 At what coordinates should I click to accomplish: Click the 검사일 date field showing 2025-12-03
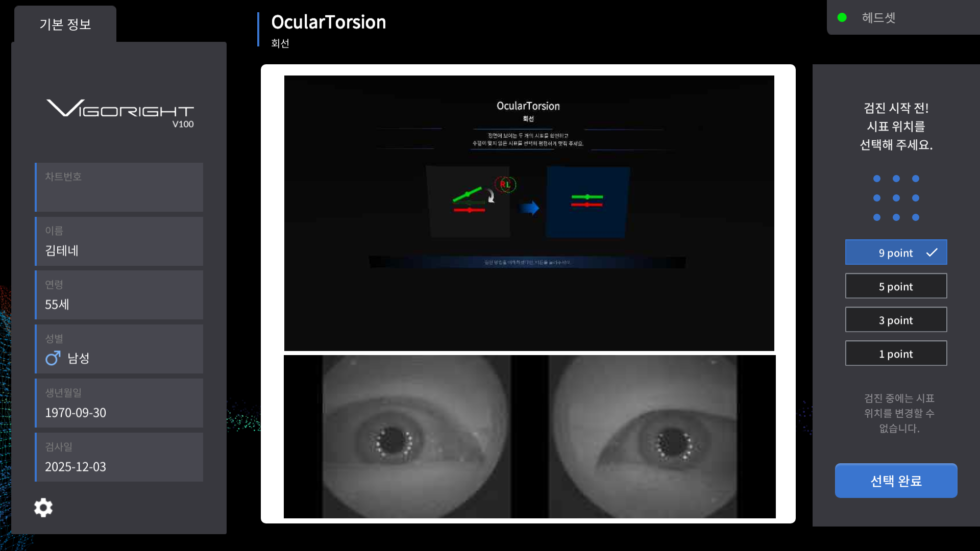[119, 457]
